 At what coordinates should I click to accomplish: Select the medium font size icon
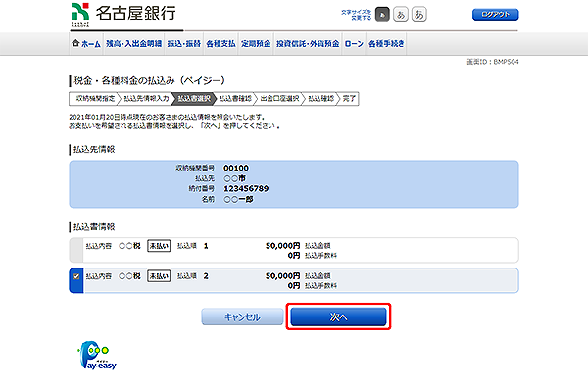coord(401,15)
